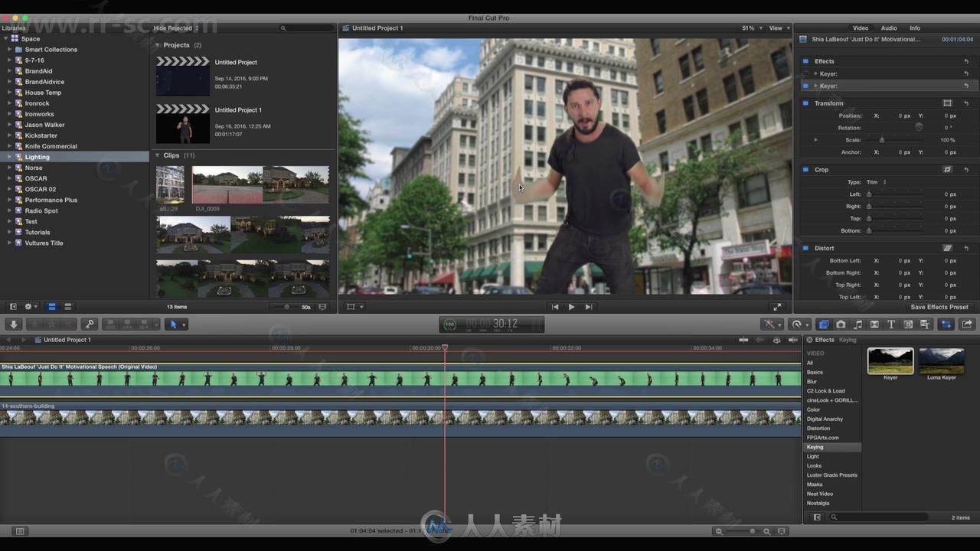Open the Crop Type Trim dropdown
The width and height of the screenshot is (980, 551).
point(877,182)
